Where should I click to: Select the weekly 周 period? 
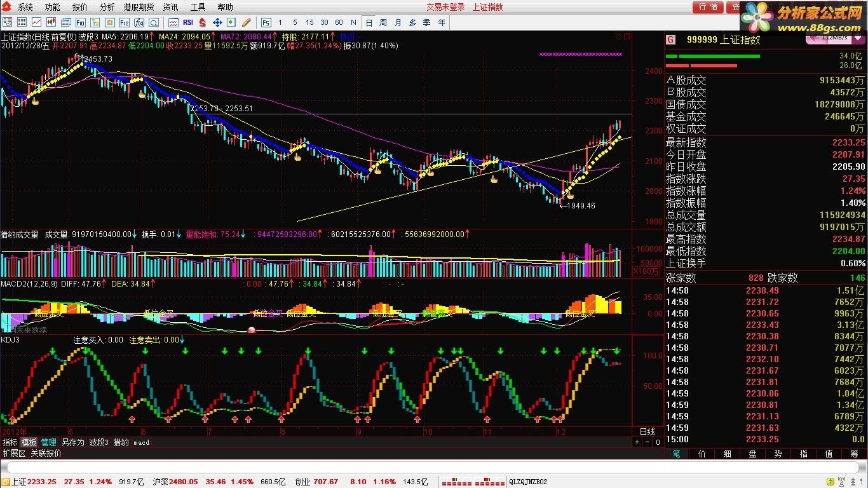pyautogui.click(x=383, y=22)
